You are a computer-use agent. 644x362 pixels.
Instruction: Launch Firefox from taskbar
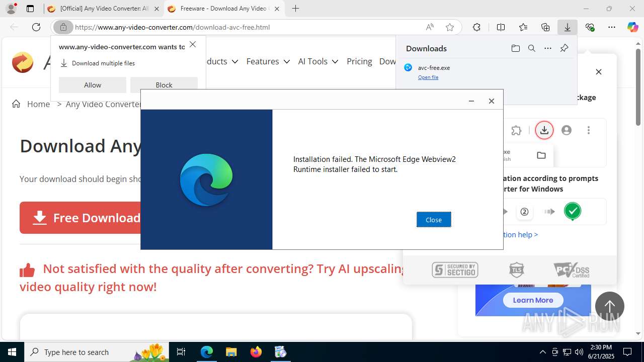256,352
